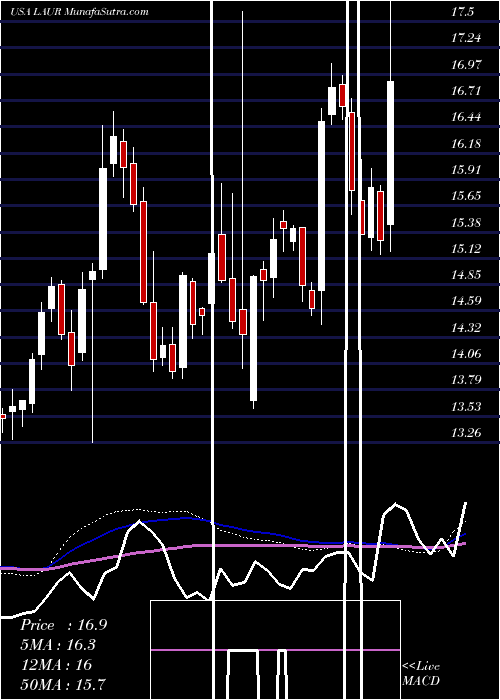Click the '<<Live MACD' label
This screenshot has width=500, height=700.
[421, 673]
